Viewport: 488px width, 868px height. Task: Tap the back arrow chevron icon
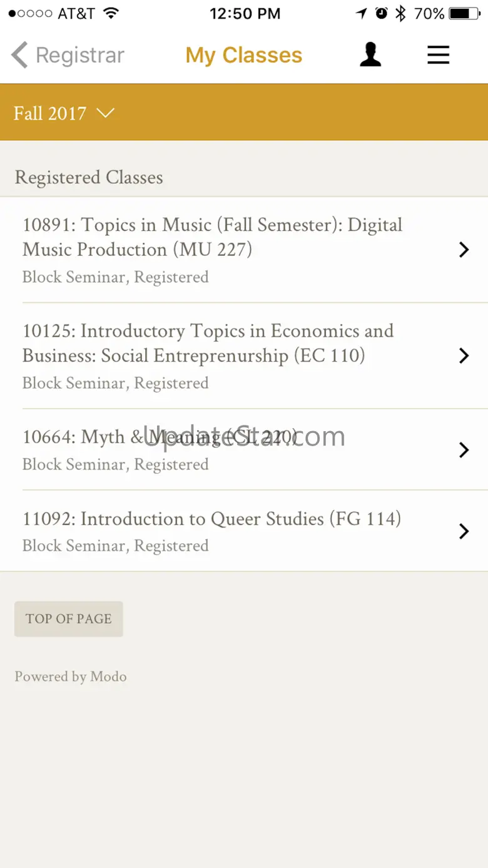click(x=19, y=55)
